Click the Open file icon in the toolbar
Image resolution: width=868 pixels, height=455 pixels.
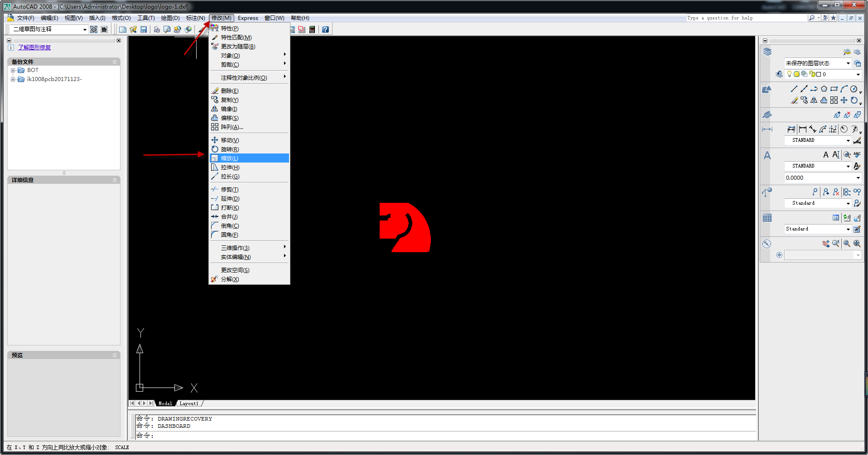click(x=133, y=29)
